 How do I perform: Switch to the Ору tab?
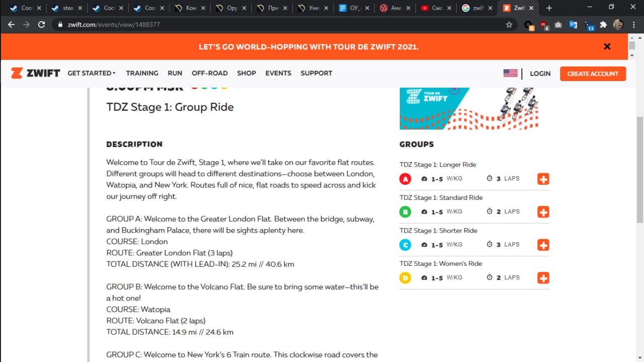(x=230, y=8)
